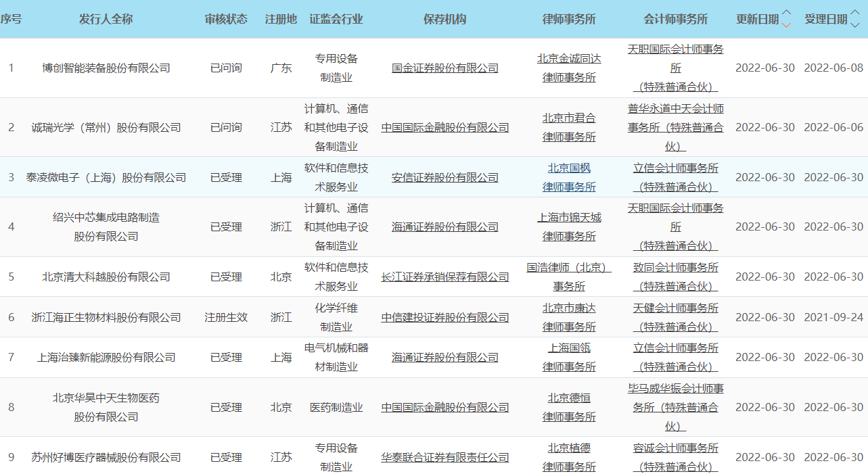Click the 发行人全称 column header
The width and height of the screenshot is (868, 476).
pos(106,19)
